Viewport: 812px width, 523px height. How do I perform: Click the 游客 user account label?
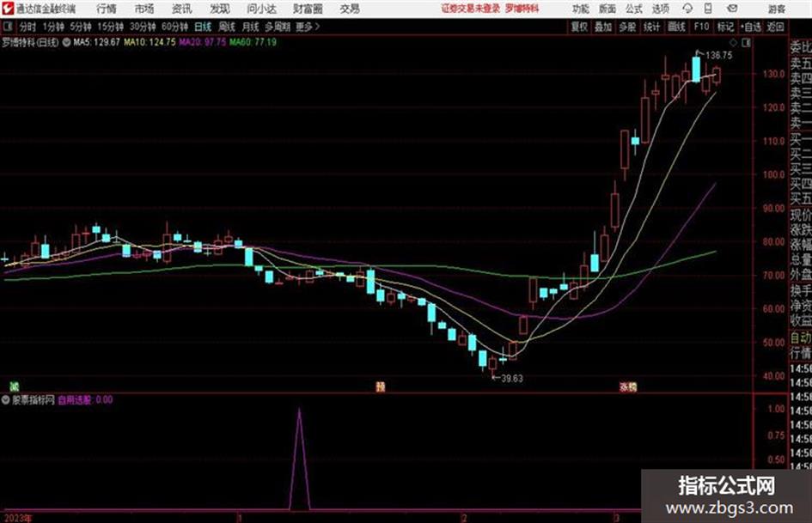tap(776, 9)
